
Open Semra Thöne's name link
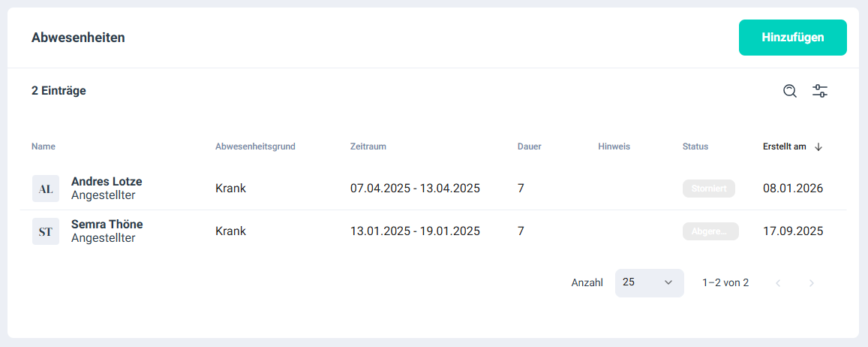[107, 224]
